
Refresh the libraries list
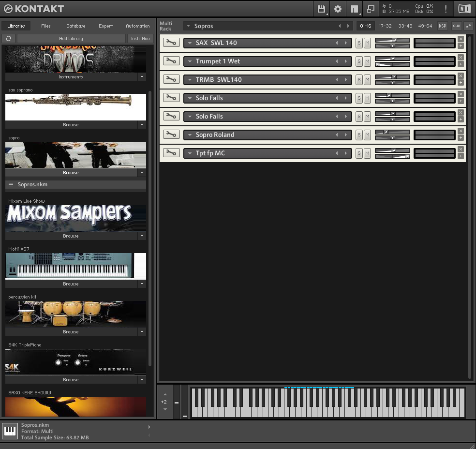9,39
